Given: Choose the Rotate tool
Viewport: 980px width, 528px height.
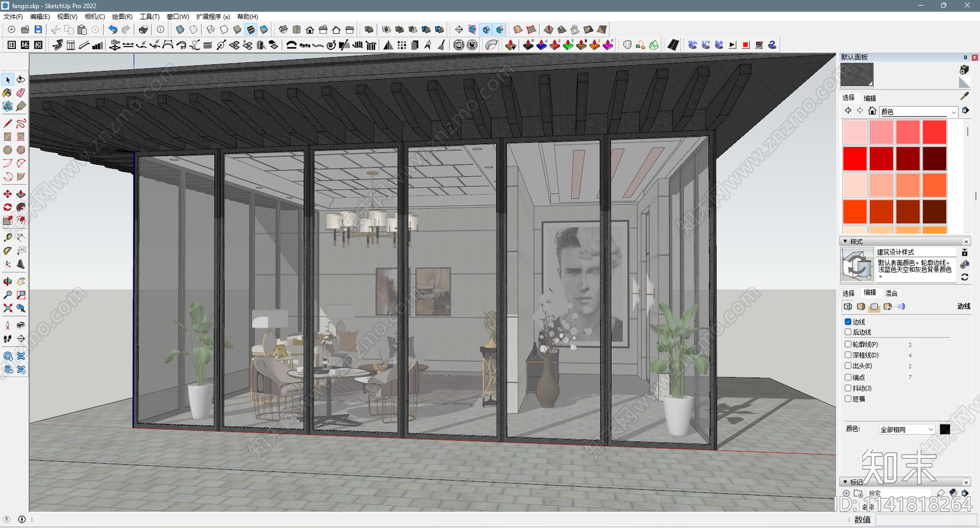Looking at the screenshot, I should (8, 207).
